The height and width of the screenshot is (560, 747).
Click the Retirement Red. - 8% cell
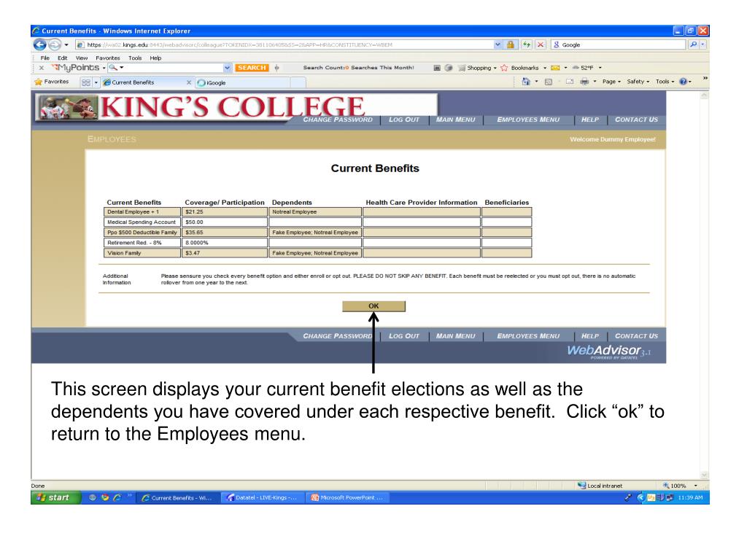click(142, 242)
